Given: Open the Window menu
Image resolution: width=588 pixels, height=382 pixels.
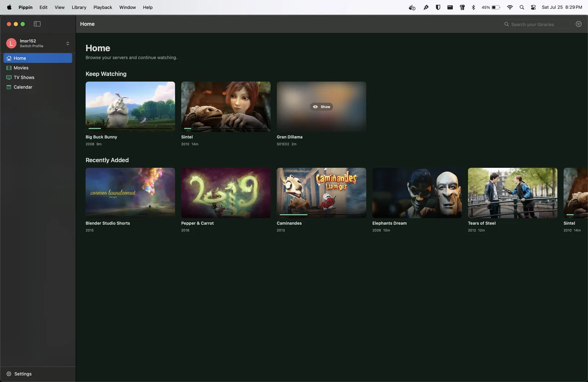Looking at the screenshot, I should tap(128, 7).
